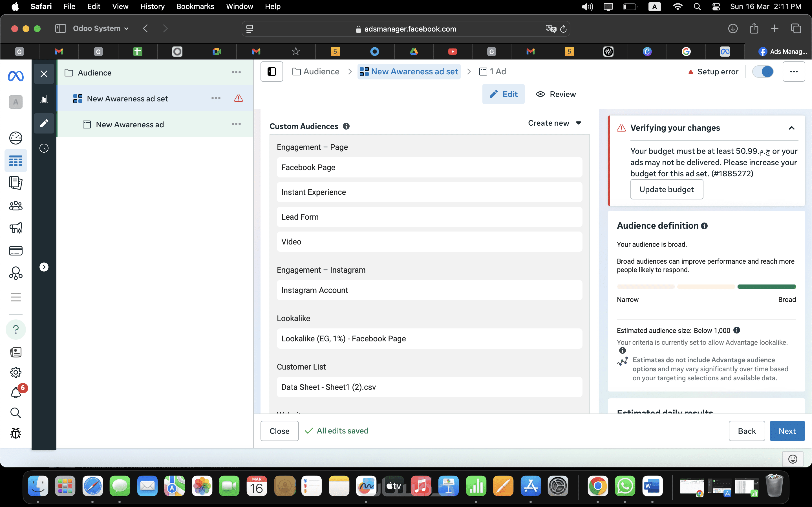Collapse the Verifying your changes panel

tap(791, 128)
